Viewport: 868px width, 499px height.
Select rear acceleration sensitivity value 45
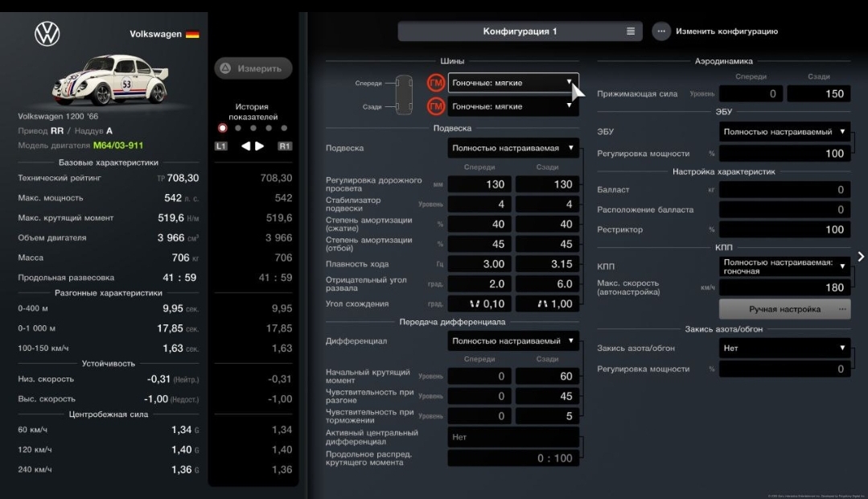coord(548,397)
